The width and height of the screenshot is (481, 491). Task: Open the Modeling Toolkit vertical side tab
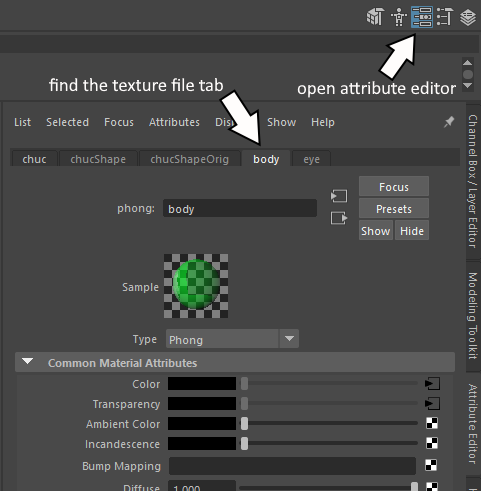pos(473,316)
